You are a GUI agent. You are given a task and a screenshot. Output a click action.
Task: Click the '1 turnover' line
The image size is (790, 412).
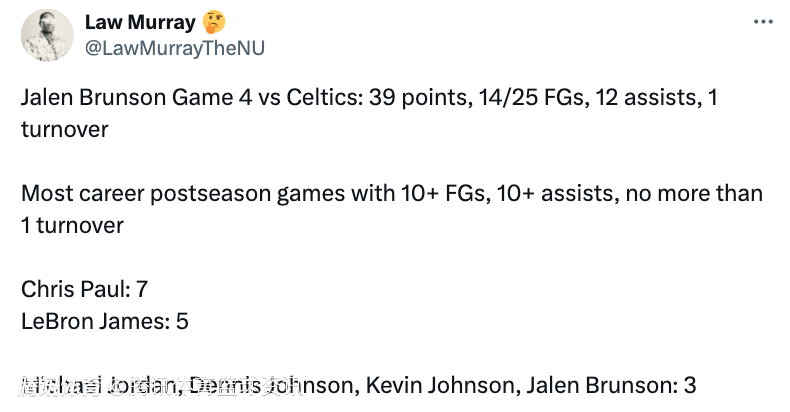[72, 225]
